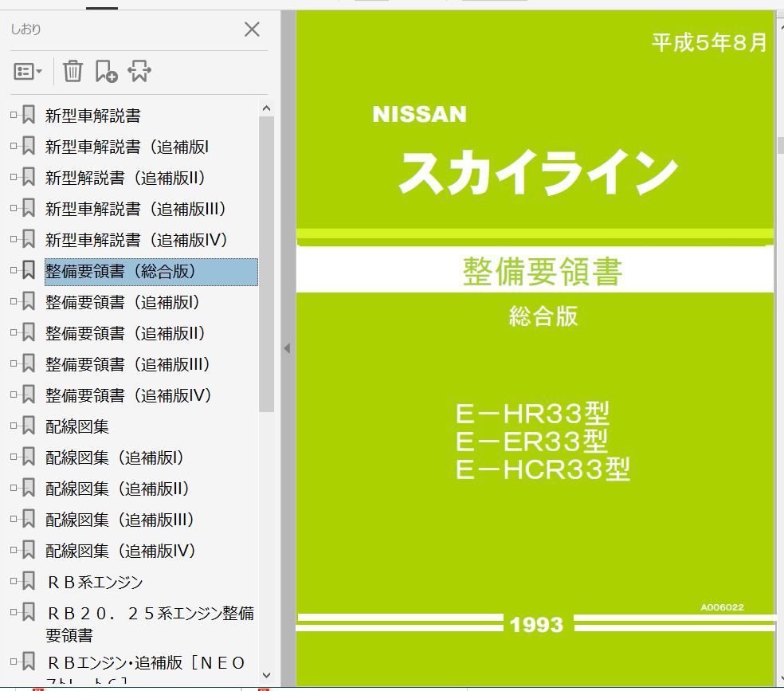Open the bookmark options dropdown menu
Viewport: 784px width, 691px height.
(x=28, y=72)
